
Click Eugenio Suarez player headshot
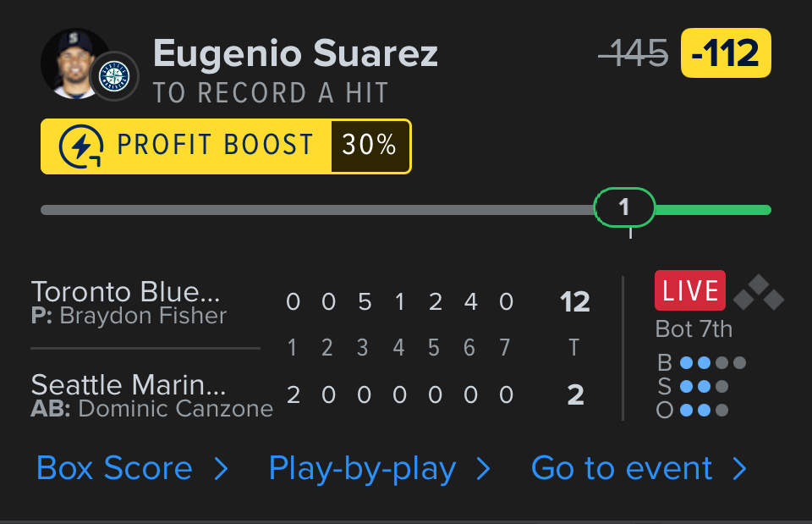pos(73,61)
